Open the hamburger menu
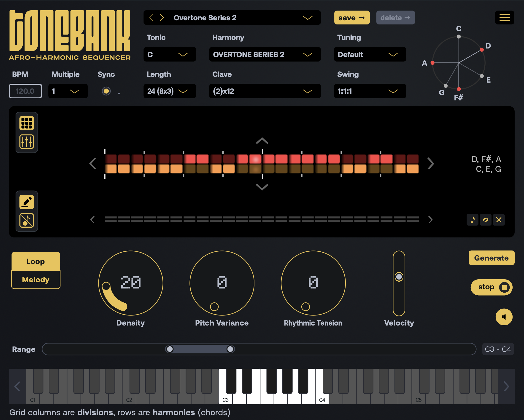This screenshot has width=524, height=420. [505, 17]
